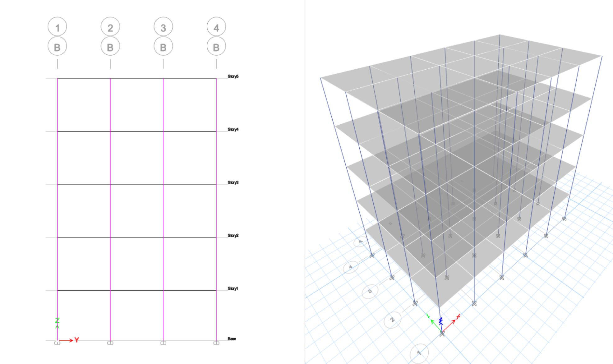
Task: Click the Story5 level label
Action: click(233, 76)
